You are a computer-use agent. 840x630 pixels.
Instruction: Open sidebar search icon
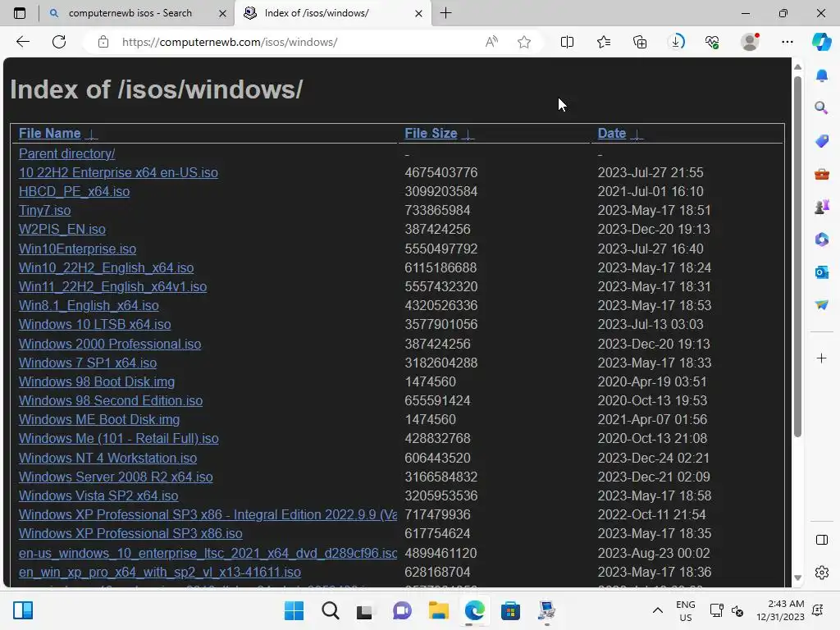coord(821,108)
